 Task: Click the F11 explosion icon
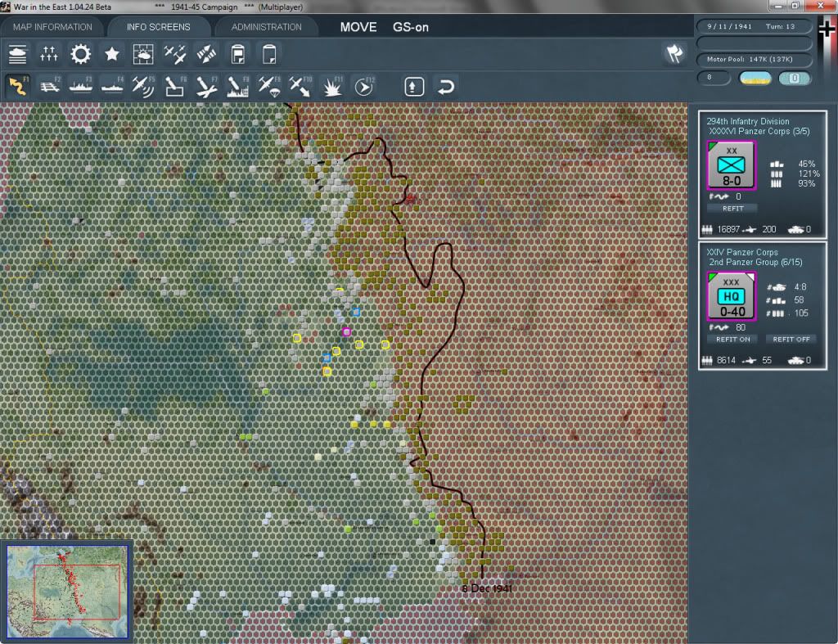click(x=332, y=87)
